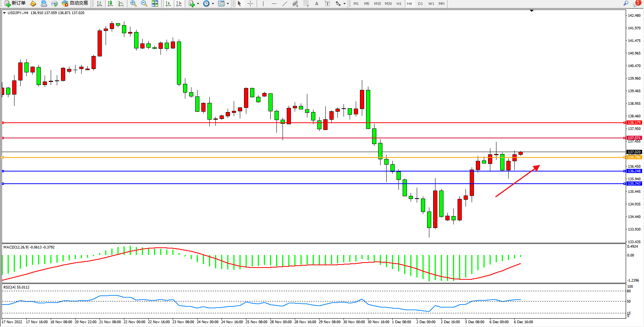This screenshot has width=644, height=327.
Task: Switch chart to candlestick mode
Action: [110, 3]
